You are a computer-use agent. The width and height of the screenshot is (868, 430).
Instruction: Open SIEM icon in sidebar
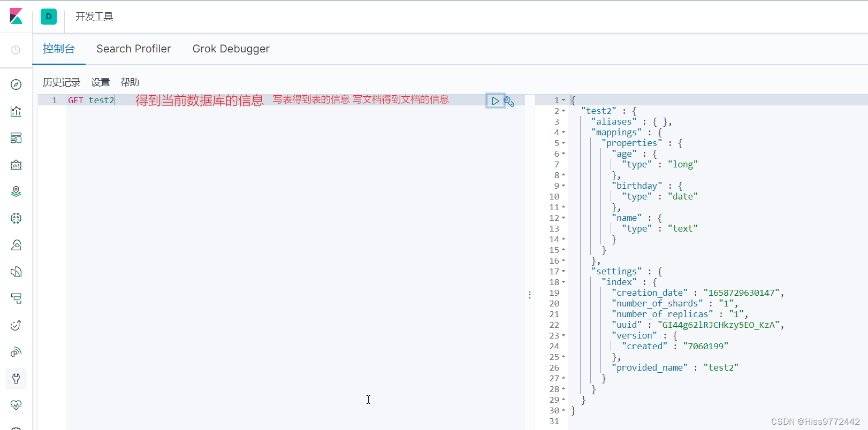click(x=16, y=352)
